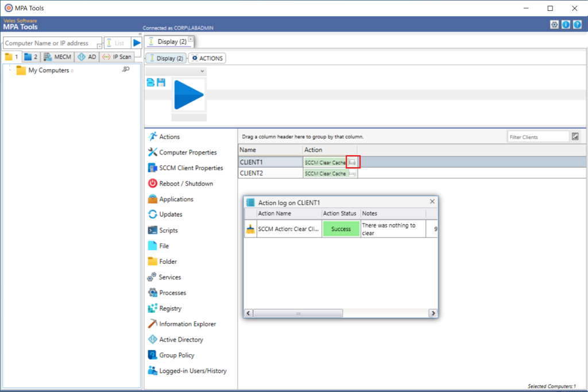The height and width of the screenshot is (392, 588).
Task: Click the green Success status cell
Action: [x=341, y=229]
